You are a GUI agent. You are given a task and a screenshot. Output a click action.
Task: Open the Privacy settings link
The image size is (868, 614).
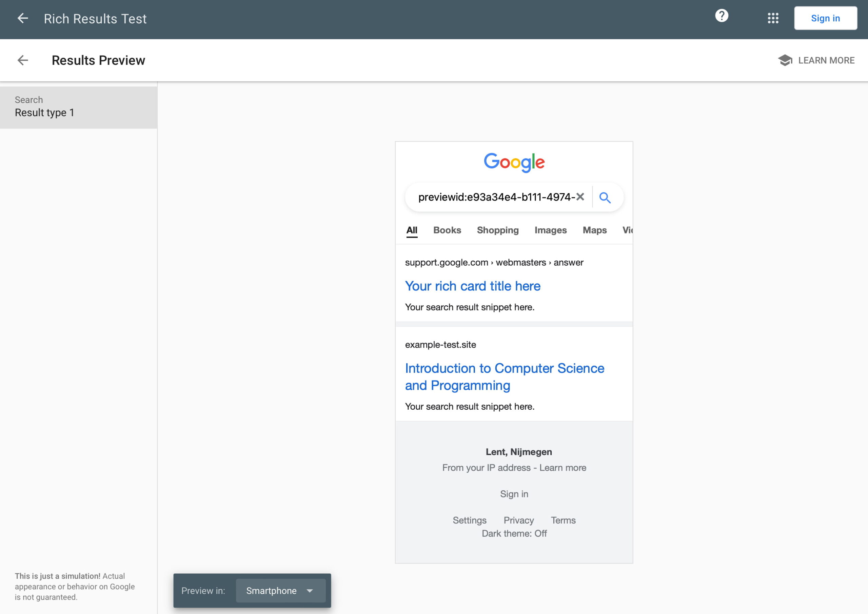[518, 520]
